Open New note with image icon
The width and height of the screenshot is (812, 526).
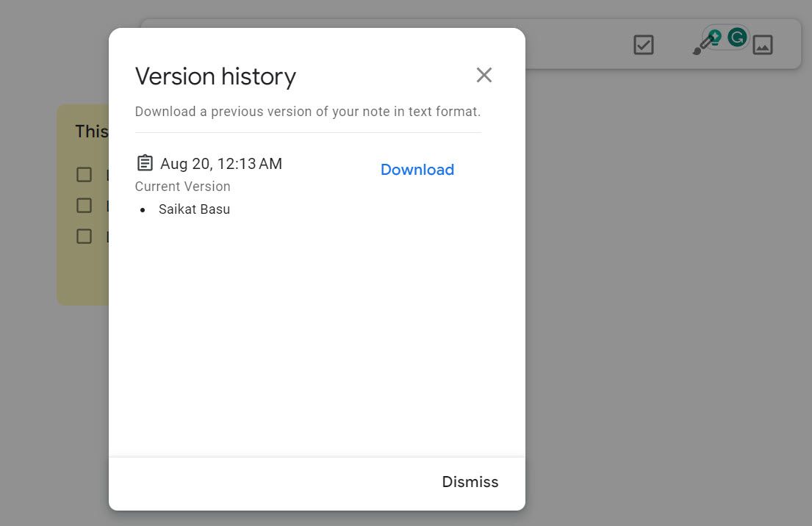tap(763, 44)
